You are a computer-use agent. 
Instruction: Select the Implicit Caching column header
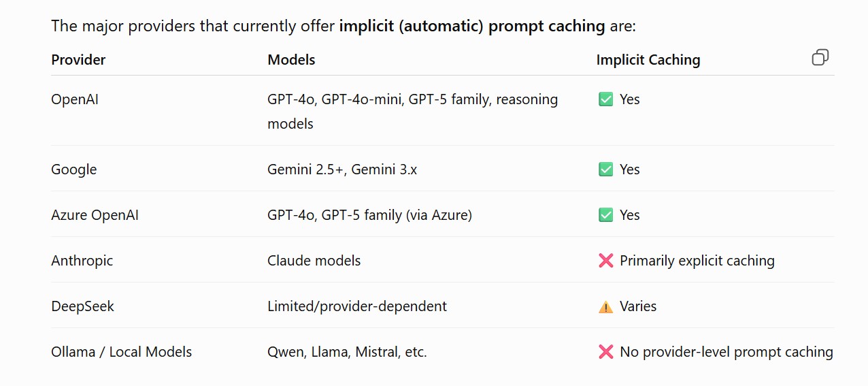coord(648,60)
